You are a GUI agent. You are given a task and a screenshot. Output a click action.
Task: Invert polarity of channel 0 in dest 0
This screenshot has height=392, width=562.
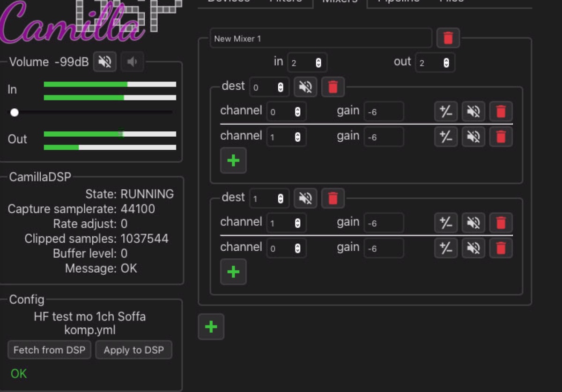click(446, 111)
